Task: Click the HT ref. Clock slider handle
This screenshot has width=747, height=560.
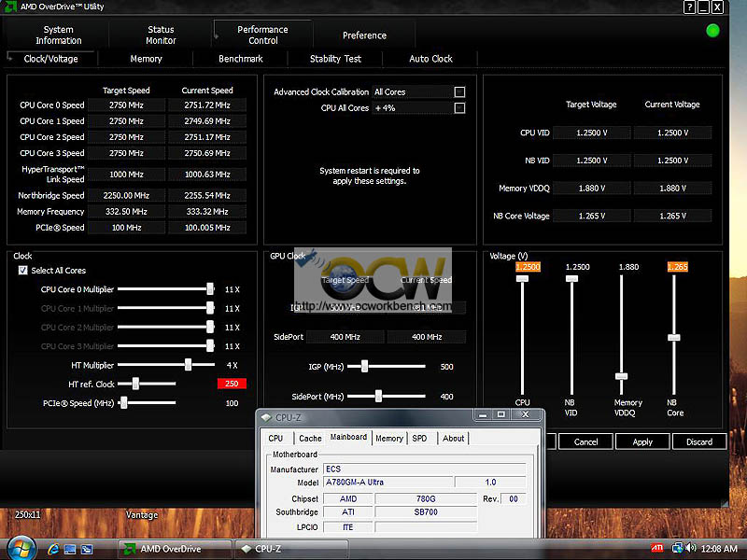Action: point(135,384)
